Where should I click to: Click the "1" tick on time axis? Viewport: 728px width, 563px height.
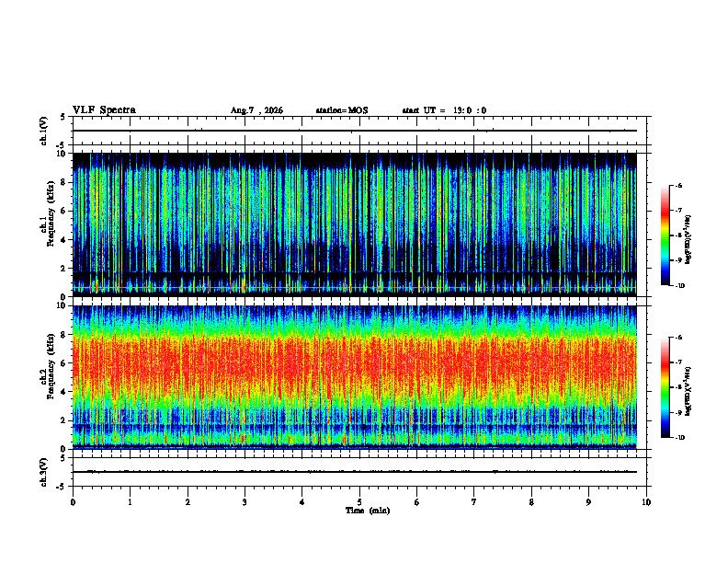pyautogui.click(x=130, y=502)
